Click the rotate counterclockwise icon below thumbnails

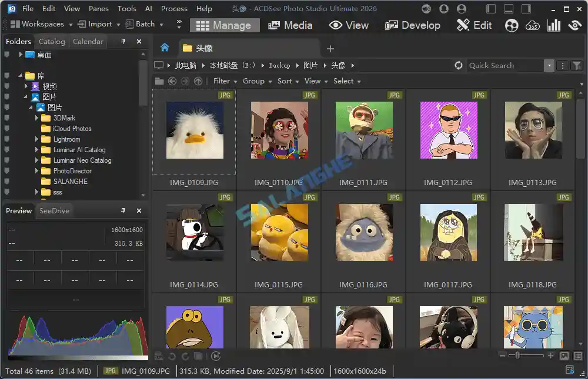(x=171, y=356)
